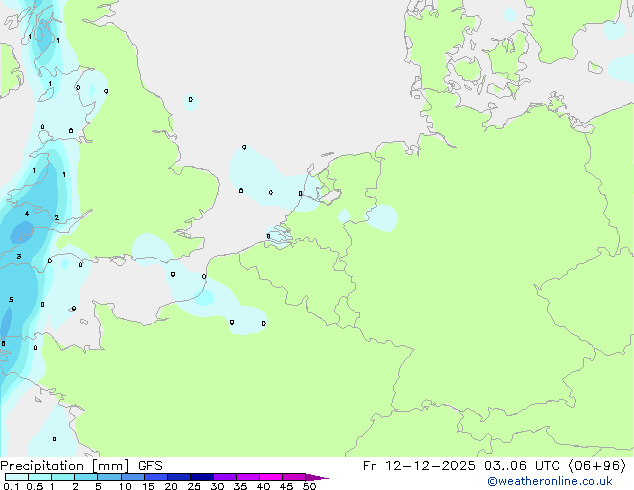Image resolution: width=634 pixels, height=490 pixels.
Task: Pick the 15–20 mm legend color swatch
Action: pyautogui.click(x=156, y=477)
